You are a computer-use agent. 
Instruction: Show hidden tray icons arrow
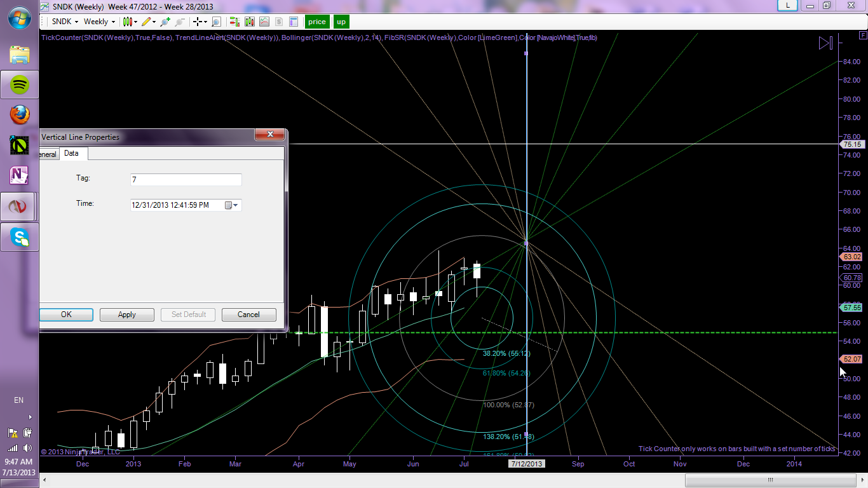30,417
